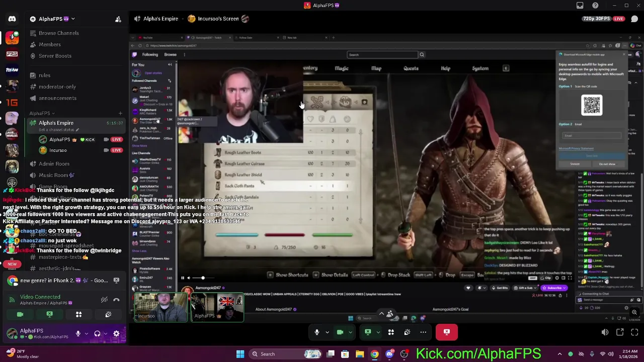Open chat thread icon at top right
This screenshot has width=644, height=362.
coord(634,19)
